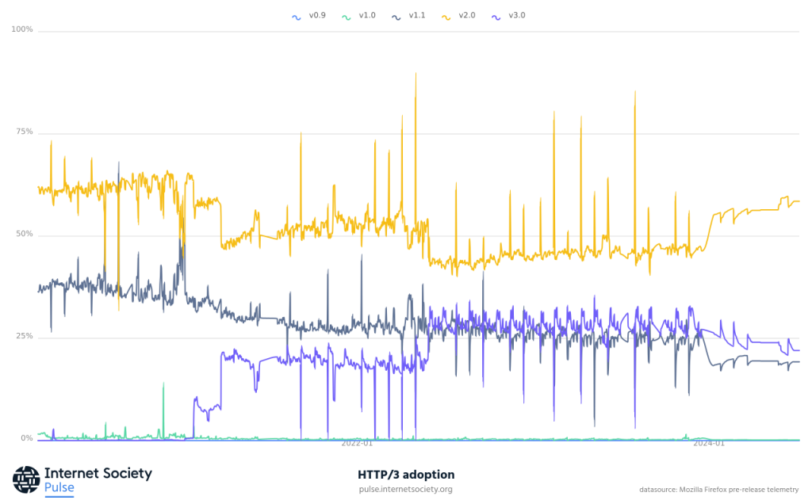
Task: Toggle the v1.1 series legend label
Action: pyautogui.click(x=417, y=15)
